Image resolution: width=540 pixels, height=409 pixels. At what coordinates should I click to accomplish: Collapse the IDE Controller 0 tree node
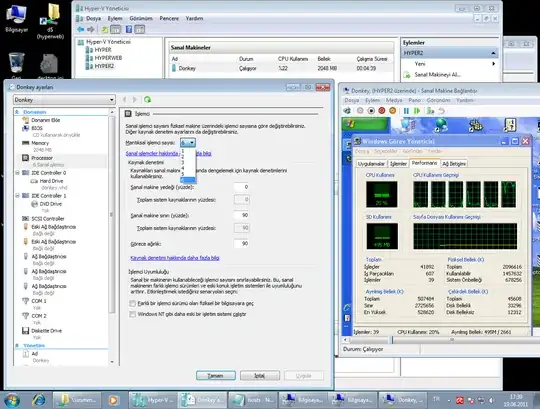coord(17,173)
